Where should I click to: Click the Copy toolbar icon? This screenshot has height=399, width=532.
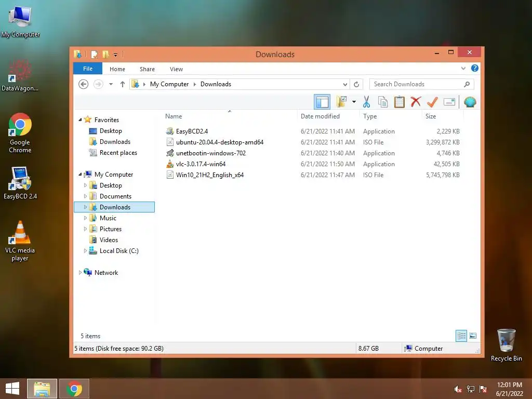[383, 102]
